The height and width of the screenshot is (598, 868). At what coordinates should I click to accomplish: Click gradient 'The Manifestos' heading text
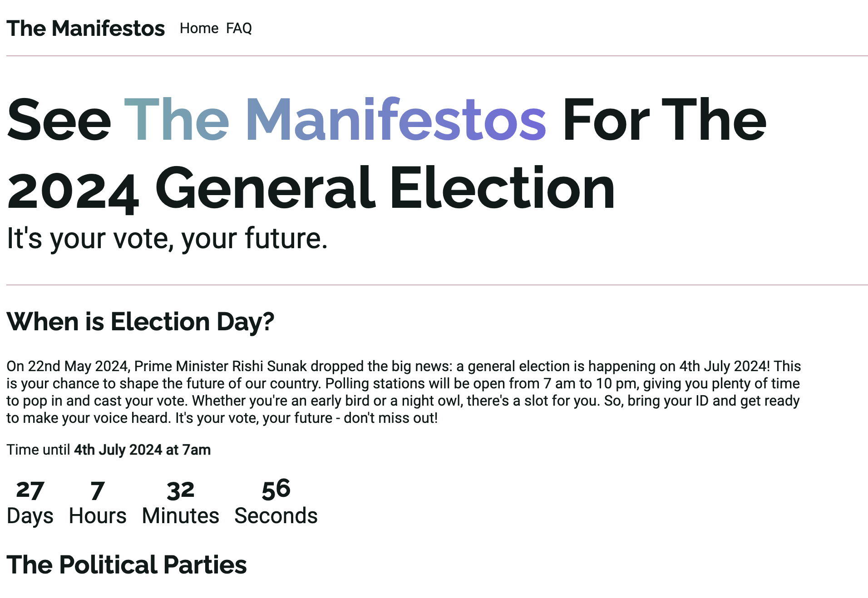[335, 120]
